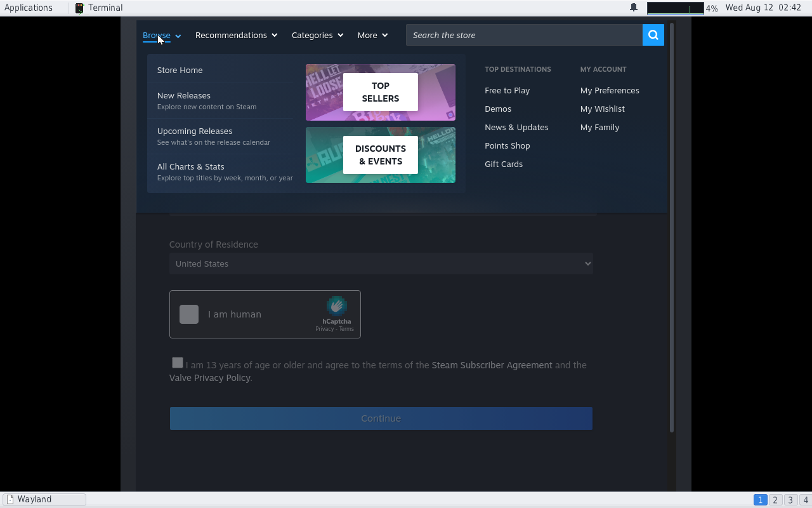Open the Top Sellers banner
The image size is (812, 508).
tap(381, 92)
